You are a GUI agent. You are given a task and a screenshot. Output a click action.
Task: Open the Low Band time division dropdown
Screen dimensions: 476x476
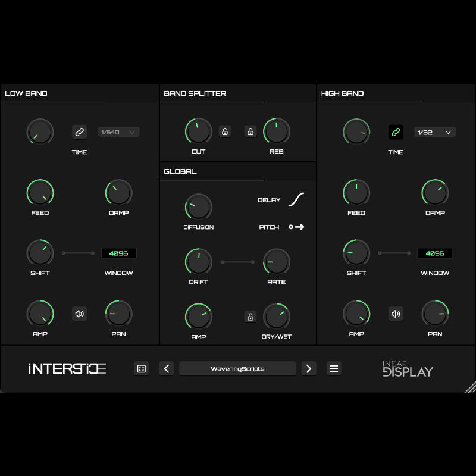(x=118, y=132)
